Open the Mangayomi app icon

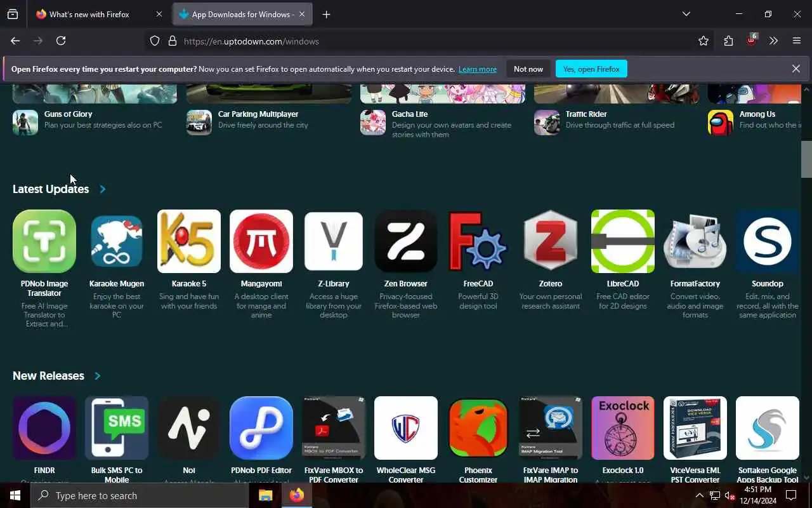261,241
